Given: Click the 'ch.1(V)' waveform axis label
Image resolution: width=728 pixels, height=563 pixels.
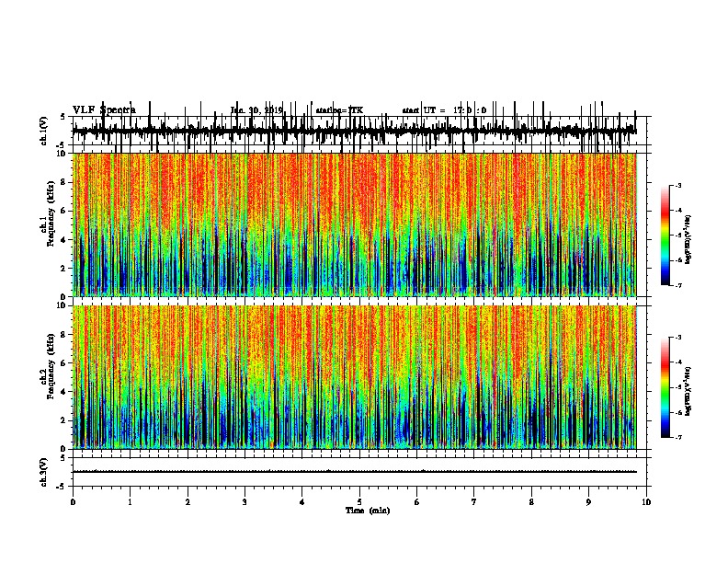Looking at the screenshot, I should pos(44,131).
